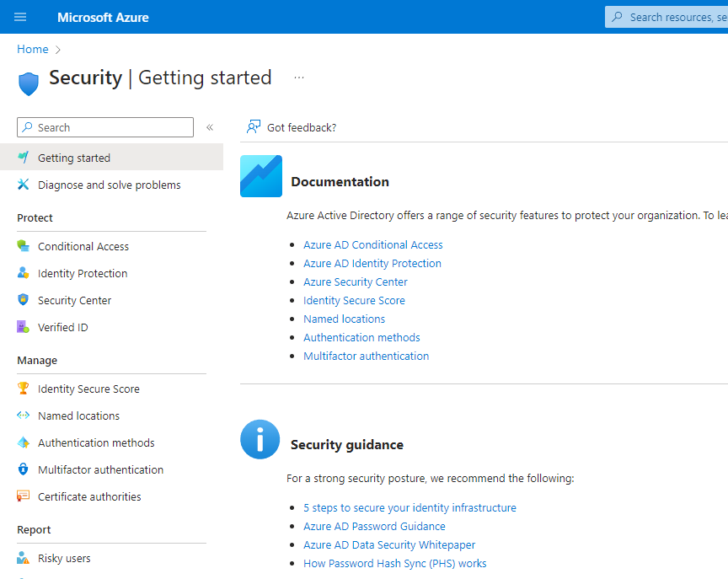Image resolution: width=728 pixels, height=579 pixels.
Task: Open the Authentication methods documentation link
Action: coord(361,338)
